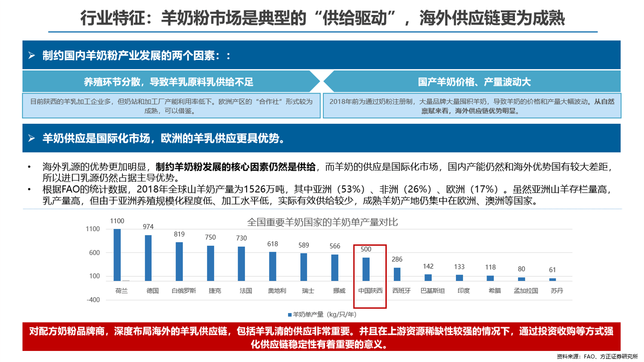
Task: Click the 养殖环节分散 header box
Action: [170, 82]
